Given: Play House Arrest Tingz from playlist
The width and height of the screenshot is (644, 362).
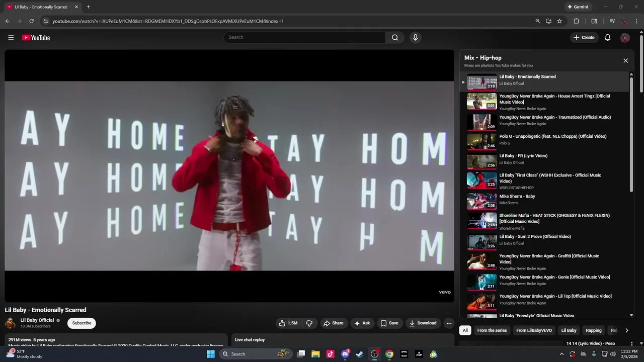Looking at the screenshot, I should click(544, 102).
